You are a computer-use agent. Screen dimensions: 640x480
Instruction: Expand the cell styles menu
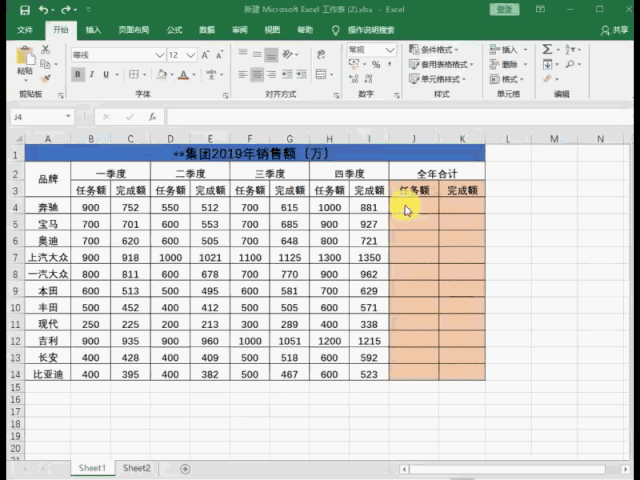tap(437, 79)
